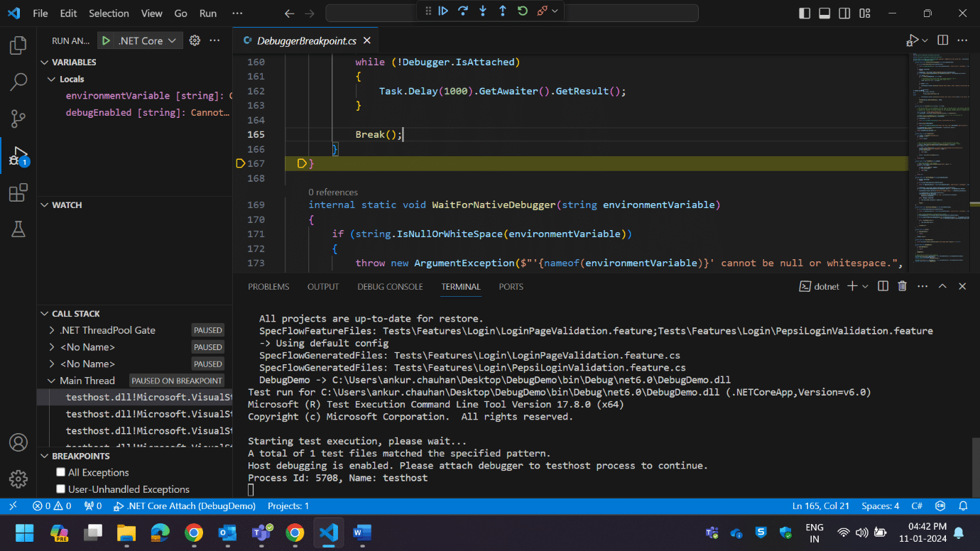Split the editor to the right

(943, 40)
